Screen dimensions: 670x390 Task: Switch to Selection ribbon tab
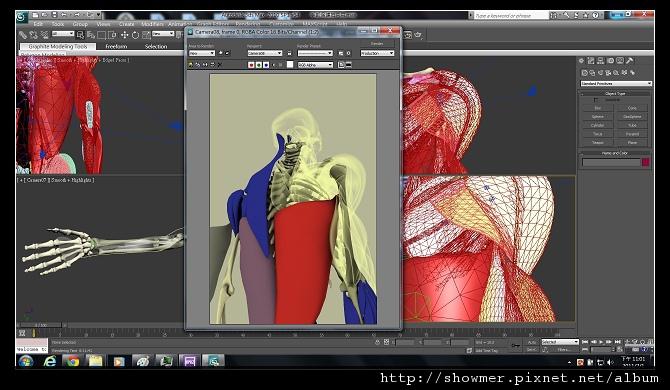[x=156, y=47]
